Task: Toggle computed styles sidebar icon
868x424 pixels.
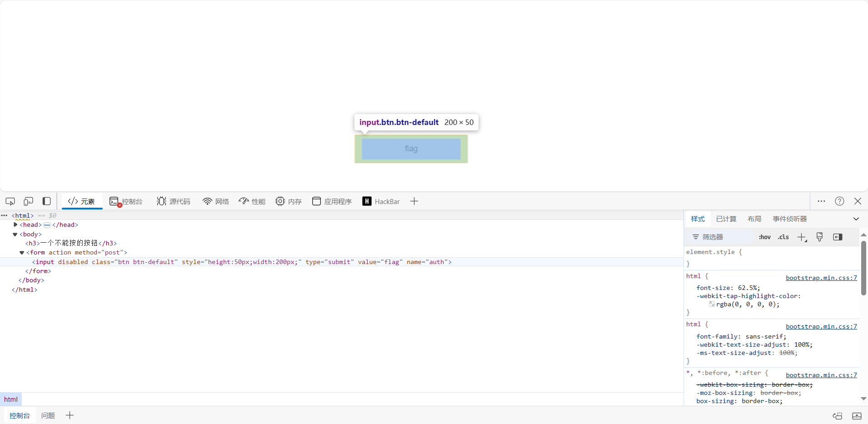Action: point(838,237)
